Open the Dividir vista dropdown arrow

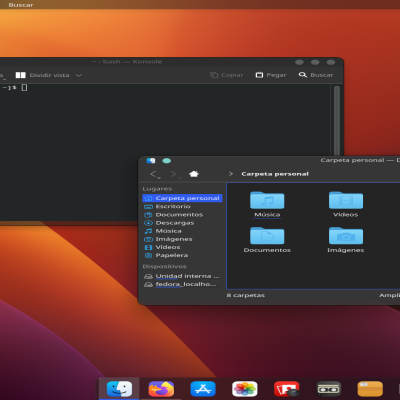(79, 75)
